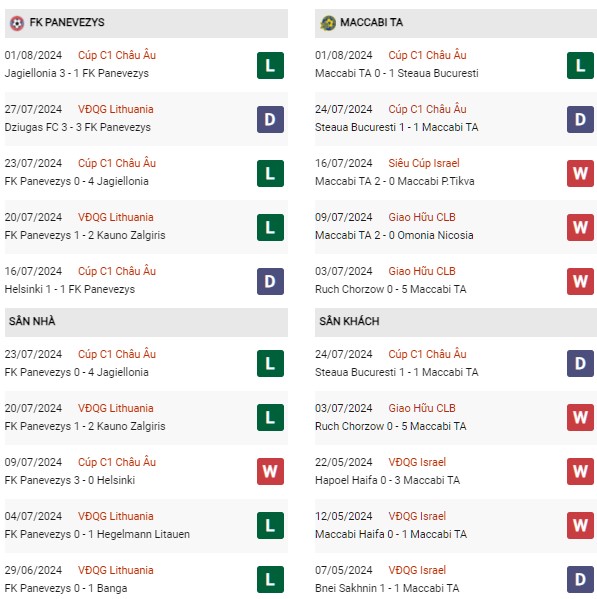This screenshot has width=597, height=599.
Task: Open the Siêu Cúp Israel competition link
Action: point(424,163)
